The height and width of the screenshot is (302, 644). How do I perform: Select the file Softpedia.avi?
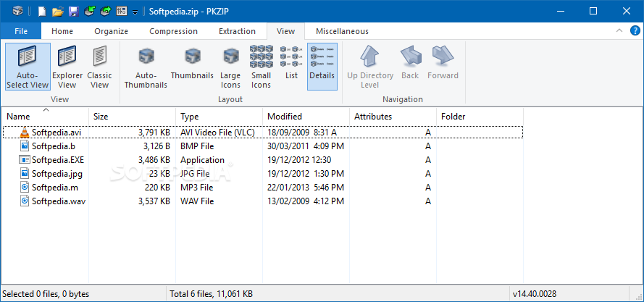(x=57, y=133)
